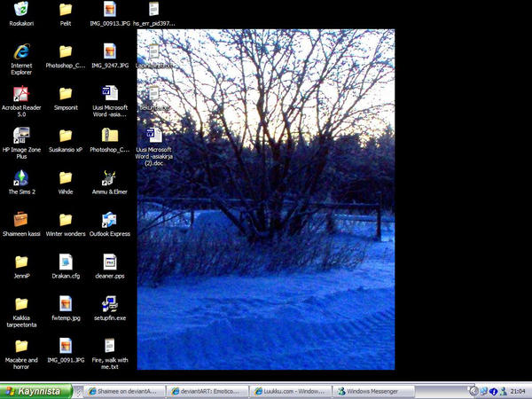Image resolution: width=532 pixels, height=399 pixels.
Task: Click the Shaimeen kassi briefcase icon
Action: click(21, 224)
